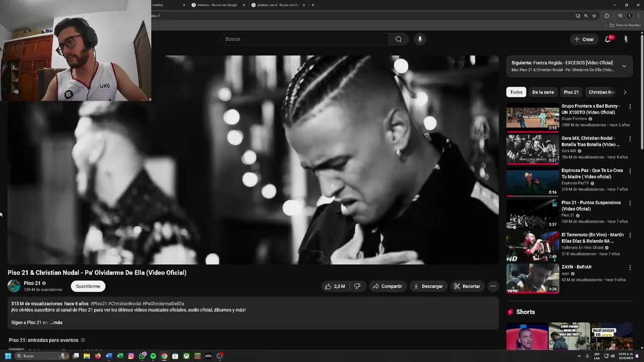The image size is (644, 362).
Task: Open Spotify from the taskbar
Action: pyautogui.click(x=153, y=356)
